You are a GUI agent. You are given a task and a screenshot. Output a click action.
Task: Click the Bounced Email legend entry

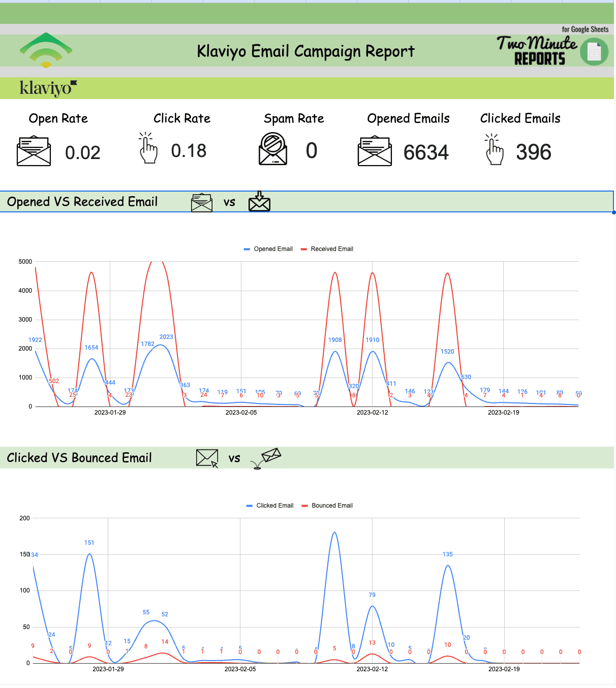327,506
